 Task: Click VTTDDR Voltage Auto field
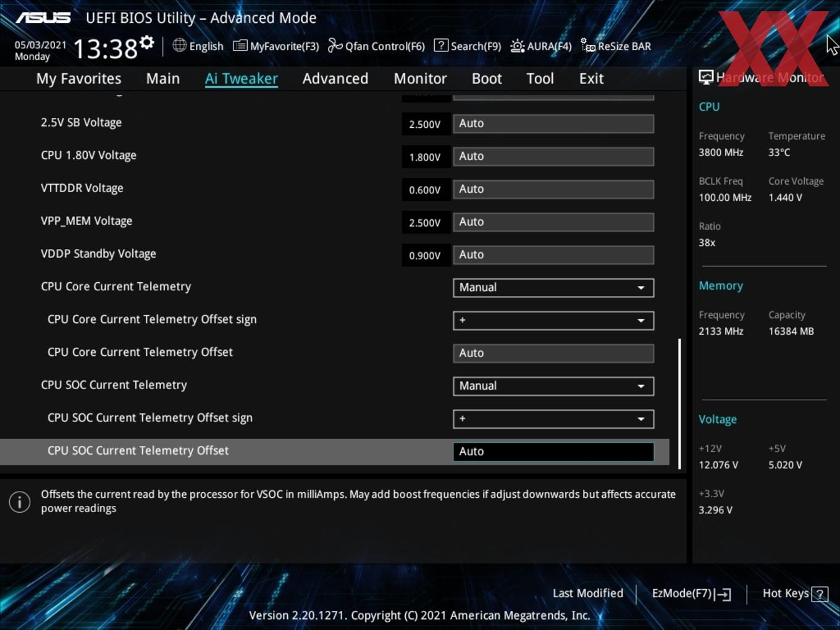(553, 189)
